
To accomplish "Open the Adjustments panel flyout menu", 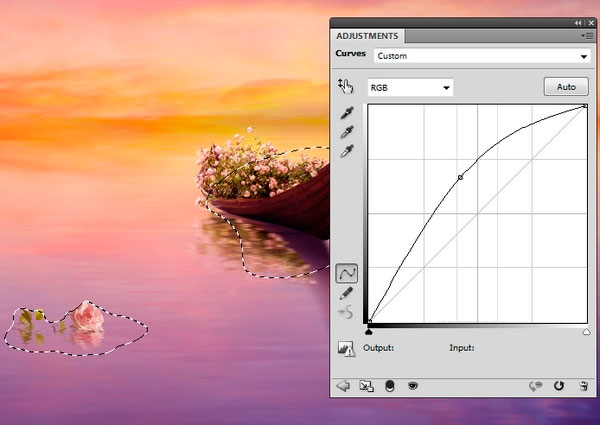I will [587, 36].
